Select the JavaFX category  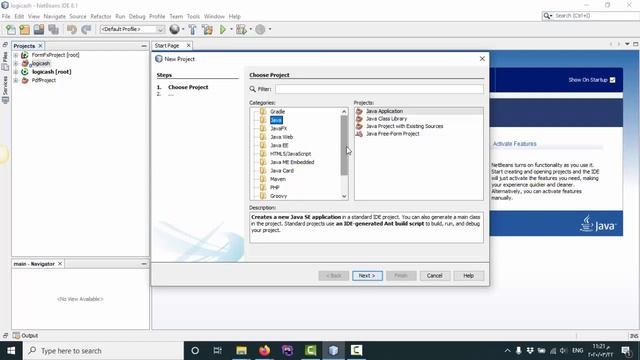(x=278, y=129)
